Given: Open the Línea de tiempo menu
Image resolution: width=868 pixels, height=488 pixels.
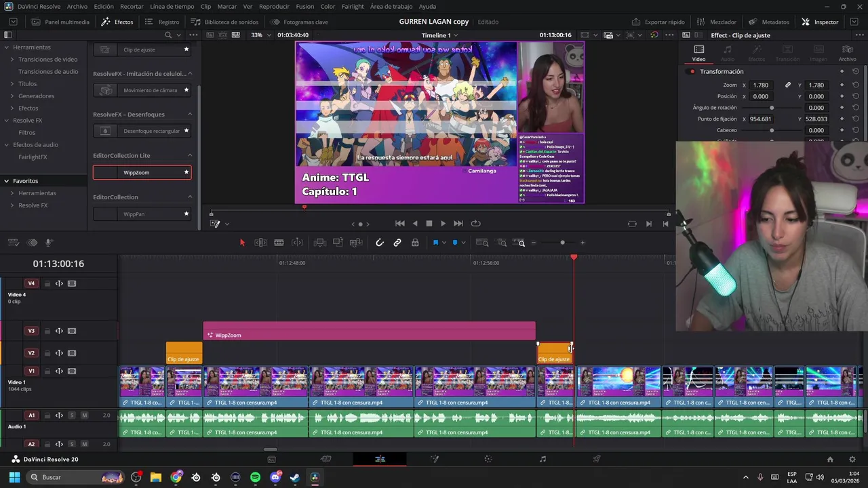Looking at the screenshot, I should [x=172, y=6].
